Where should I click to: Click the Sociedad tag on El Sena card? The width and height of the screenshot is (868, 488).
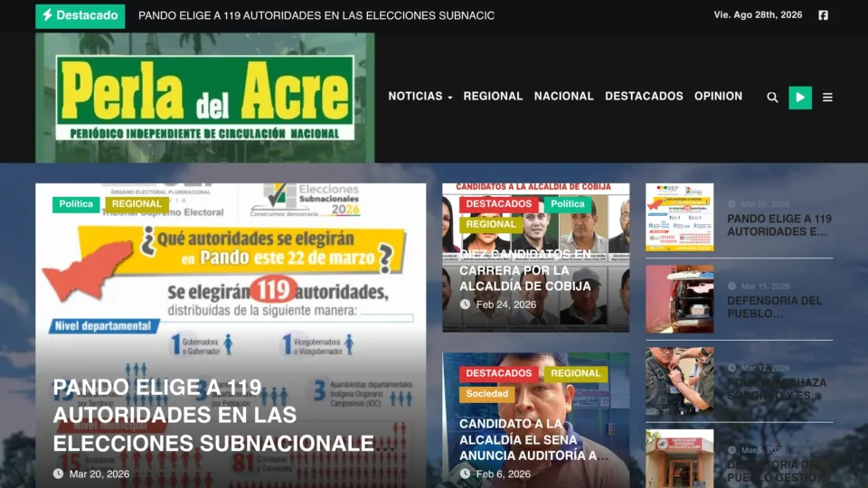487,394
